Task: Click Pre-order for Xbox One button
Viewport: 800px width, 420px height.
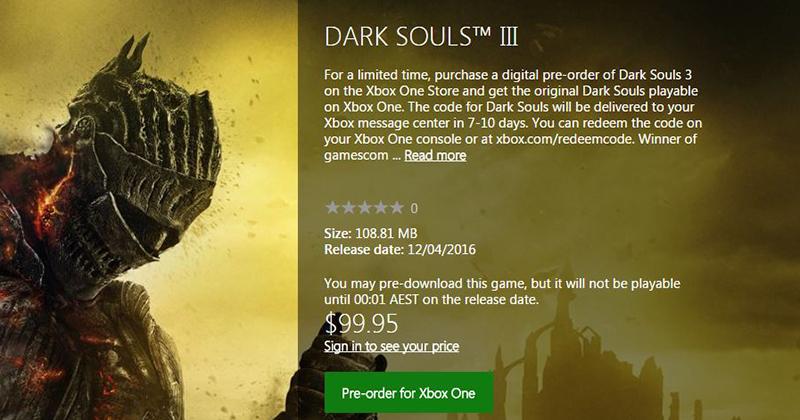Action: coord(409,393)
